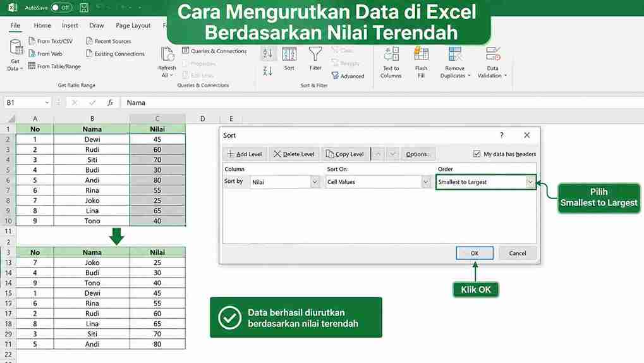The height and width of the screenshot is (363, 644).
Task: Switch to the Home tab
Action: coord(42,25)
